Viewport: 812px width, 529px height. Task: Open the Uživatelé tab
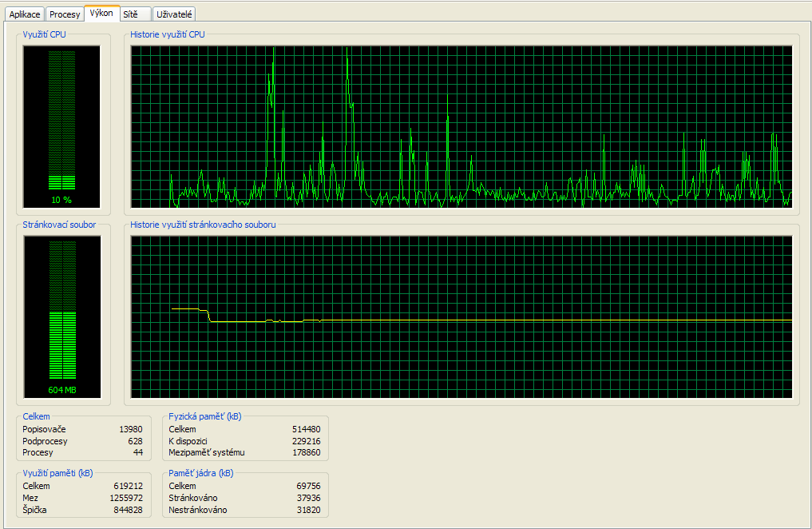point(174,14)
